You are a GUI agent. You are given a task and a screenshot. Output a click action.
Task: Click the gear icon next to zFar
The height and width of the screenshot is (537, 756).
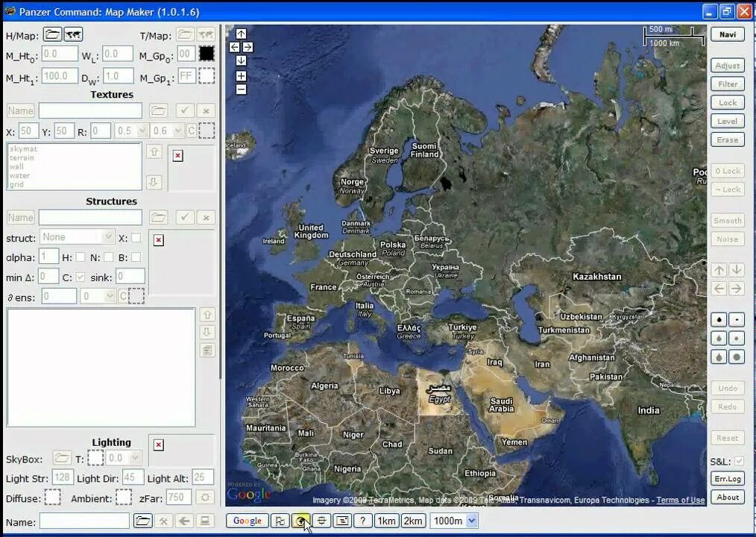205,497
